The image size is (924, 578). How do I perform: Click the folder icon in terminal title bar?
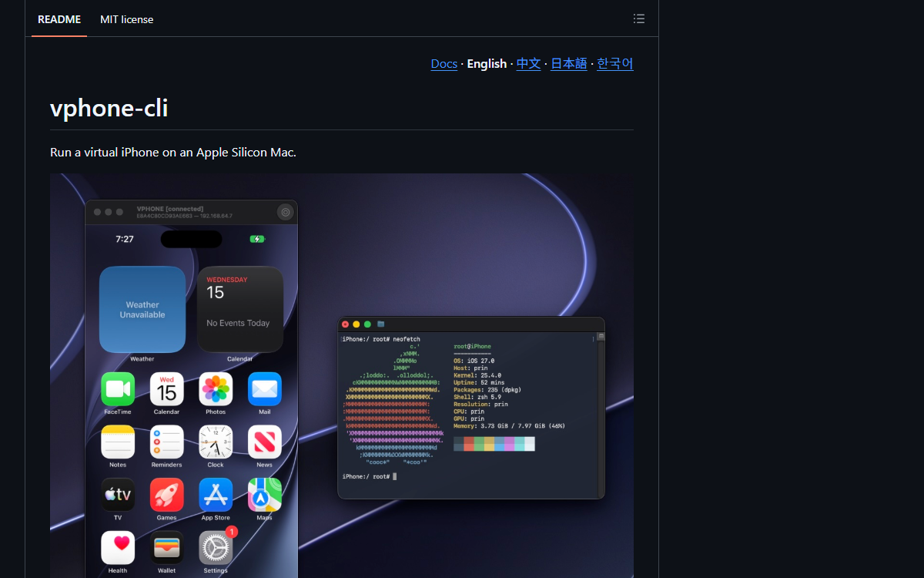click(x=381, y=324)
